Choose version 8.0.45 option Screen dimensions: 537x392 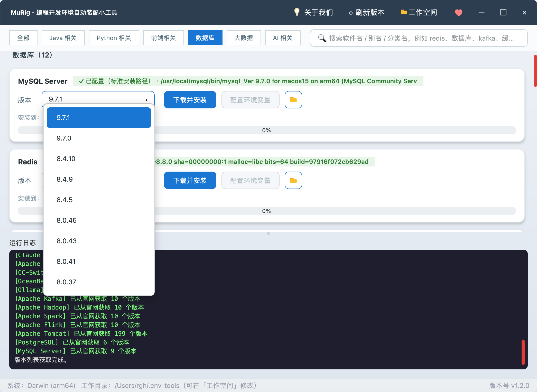99,220
